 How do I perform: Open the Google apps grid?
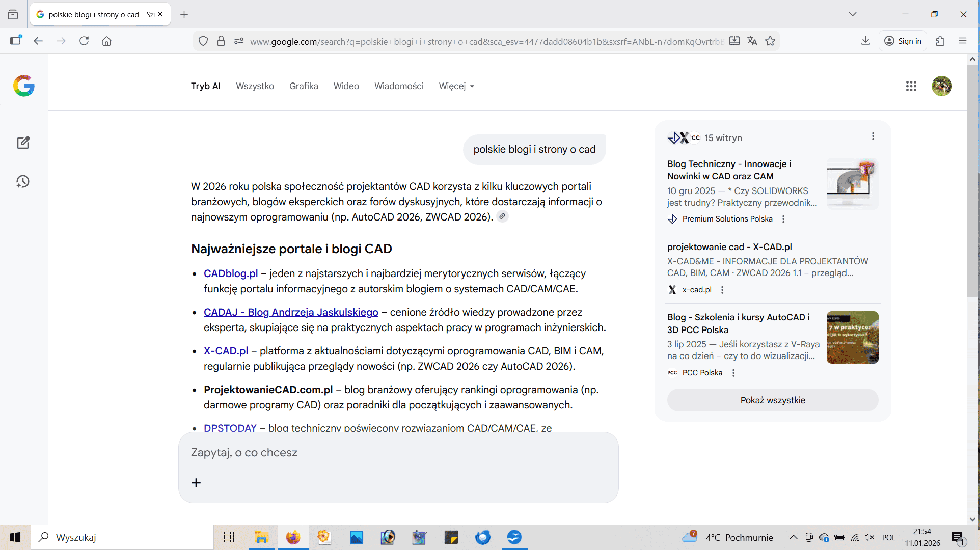pos(911,86)
